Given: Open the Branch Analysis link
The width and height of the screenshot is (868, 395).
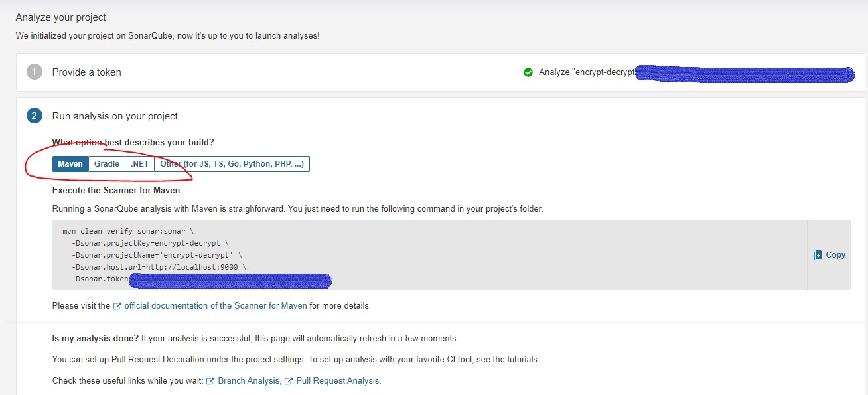Looking at the screenshot, I should [x=249, y=381].
